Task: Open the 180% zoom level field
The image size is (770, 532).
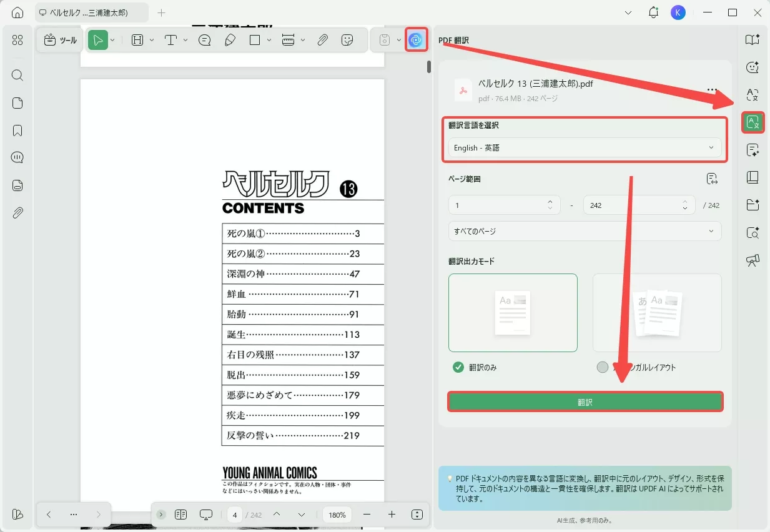Action: pyautogui.click(x=337, y=515)
